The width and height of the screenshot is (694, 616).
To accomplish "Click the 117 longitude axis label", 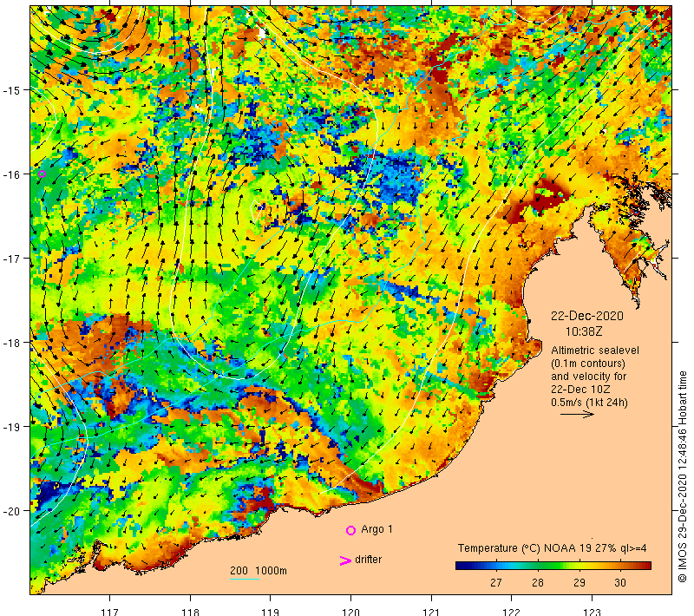I will (x=110, y=612).
